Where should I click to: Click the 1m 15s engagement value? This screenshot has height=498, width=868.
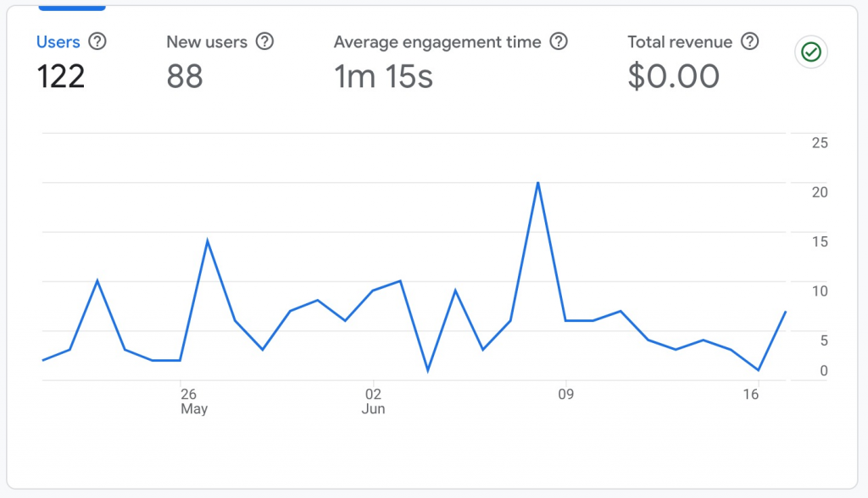(383, 77)
